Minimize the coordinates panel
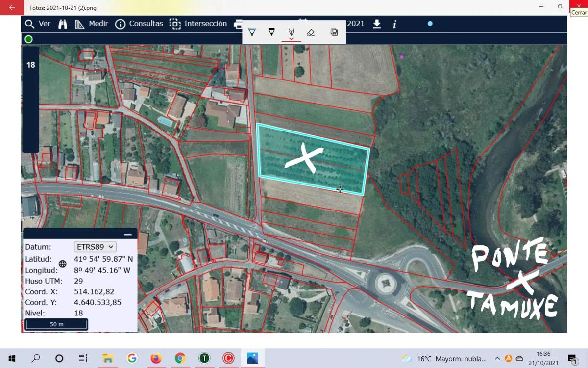 (128, 235)
